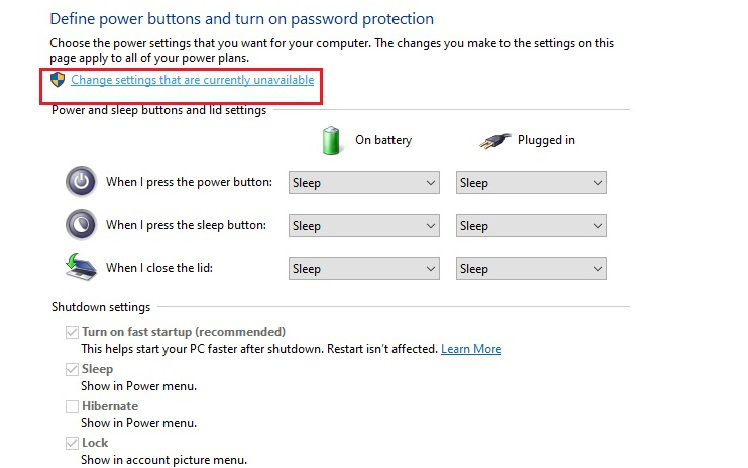
Task: Open power button On battery dropdown
Action: pos(364,183)
